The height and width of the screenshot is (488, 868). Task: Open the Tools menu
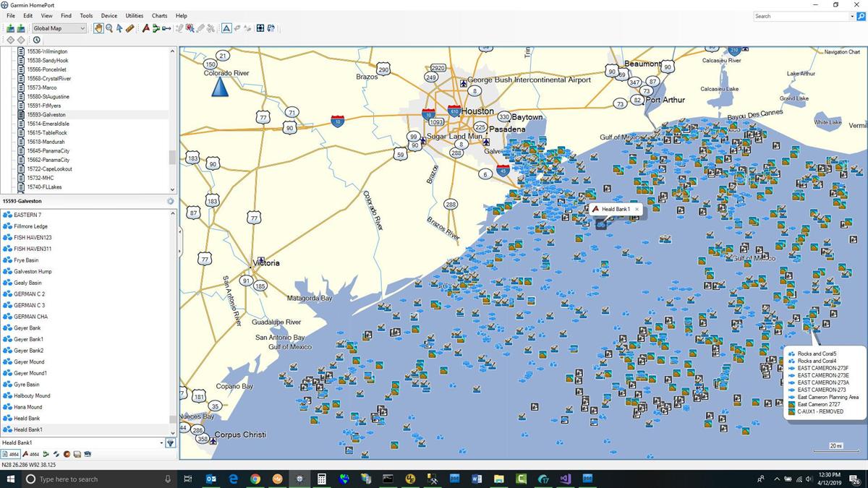(86, 16)
